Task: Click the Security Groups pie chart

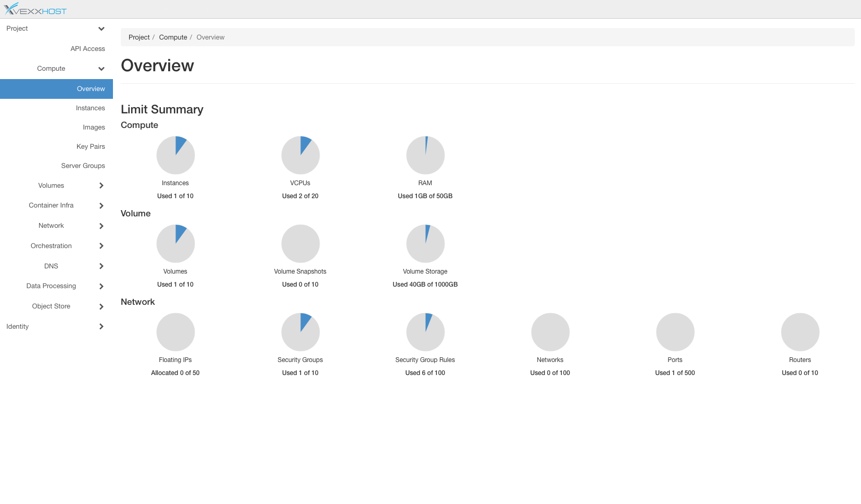Action: (x=300, y=332)
